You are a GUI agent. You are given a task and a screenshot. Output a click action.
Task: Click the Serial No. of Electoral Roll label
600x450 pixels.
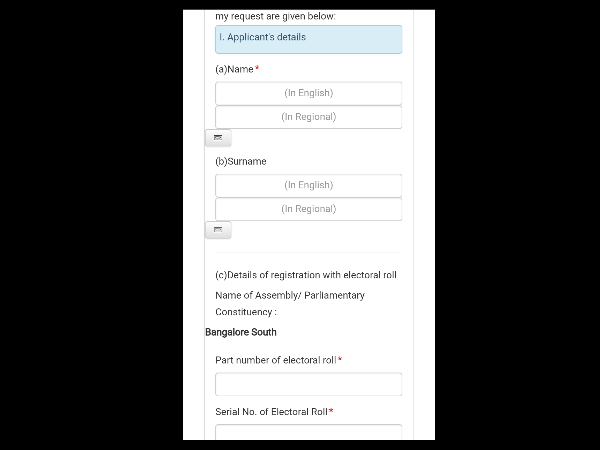pyautogui.click(x=271, y=412)
